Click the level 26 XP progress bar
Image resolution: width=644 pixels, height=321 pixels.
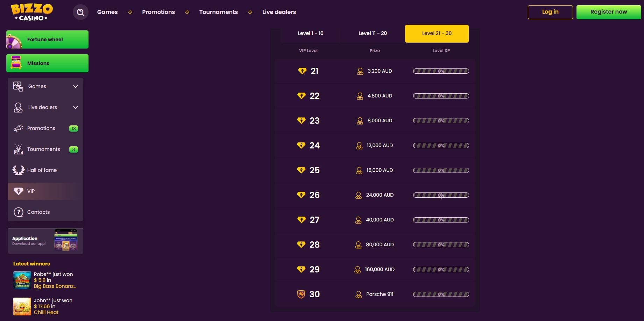coord(441,195)
